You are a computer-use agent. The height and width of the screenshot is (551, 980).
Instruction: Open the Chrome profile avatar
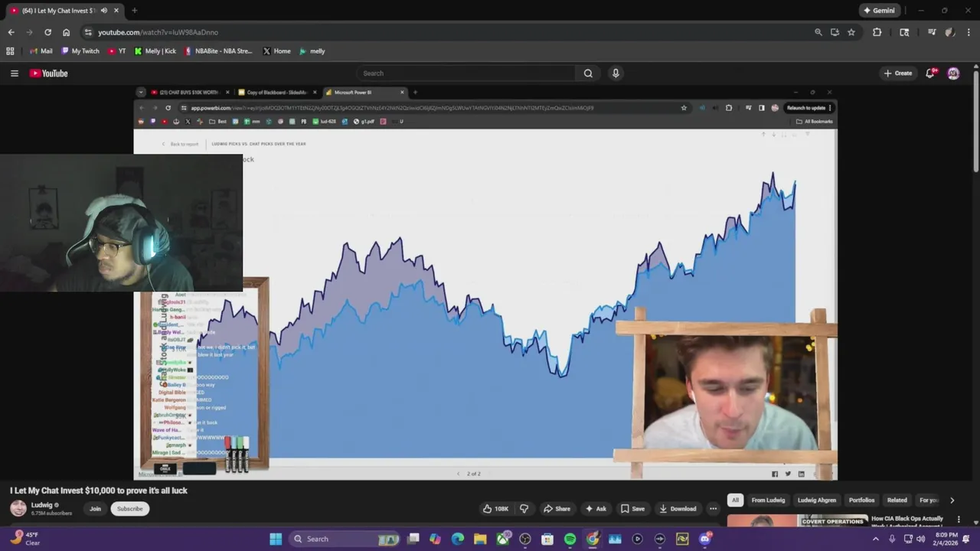pyautogui.click(x=950, y=32)
